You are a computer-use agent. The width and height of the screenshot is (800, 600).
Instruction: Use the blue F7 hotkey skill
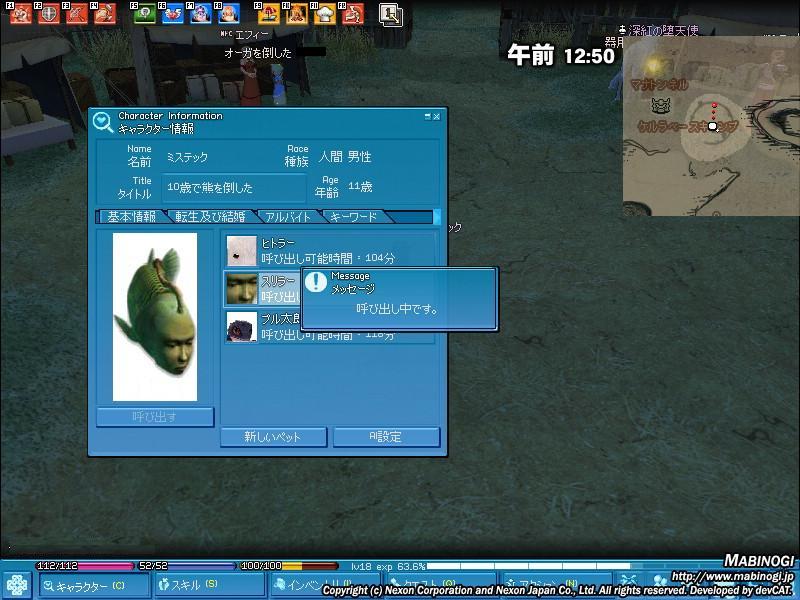point(201,13)
